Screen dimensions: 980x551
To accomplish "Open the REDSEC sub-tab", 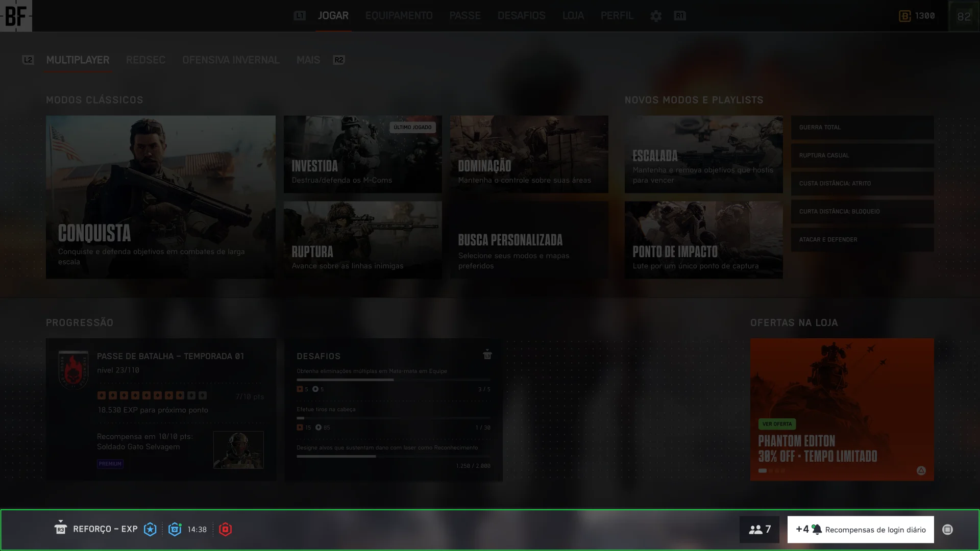I will 145,60.
